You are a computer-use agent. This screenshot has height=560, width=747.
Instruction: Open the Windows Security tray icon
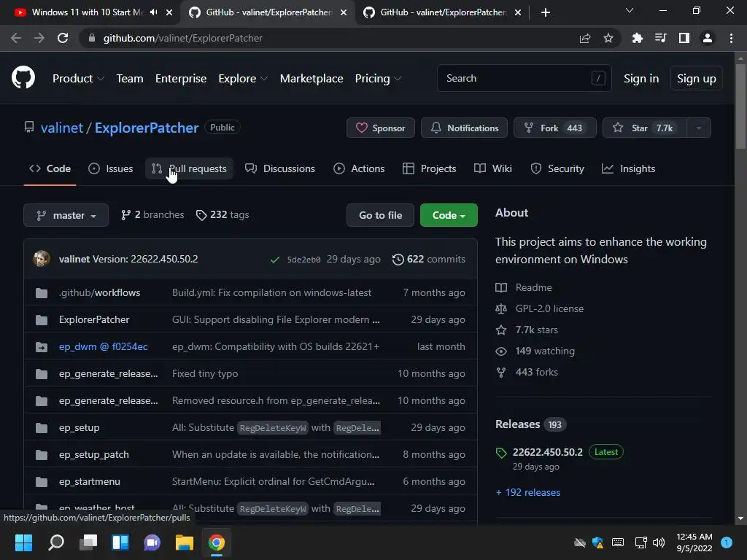pos(597,542)
